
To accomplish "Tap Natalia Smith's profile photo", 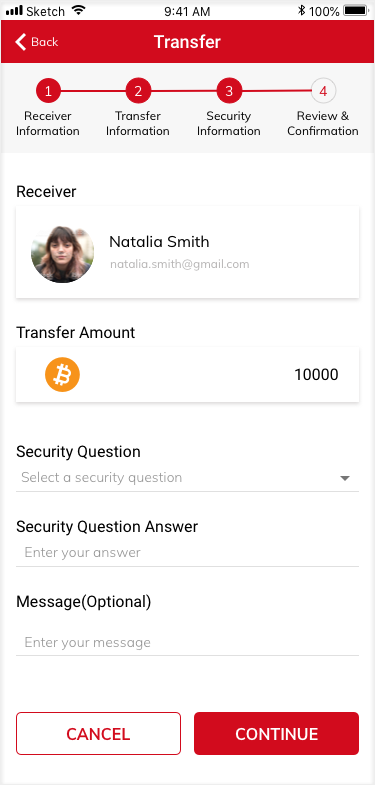I will click(x=63, y=254).
